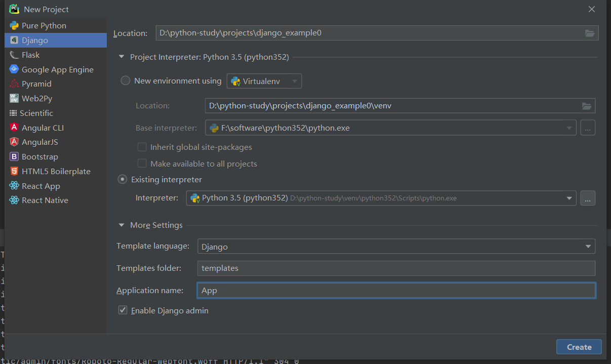Image resolution: width=611 pixels, height=364 pixels.
Task: Click the HTML5 Boilerplate icon
Action: (x=14, y=171)
